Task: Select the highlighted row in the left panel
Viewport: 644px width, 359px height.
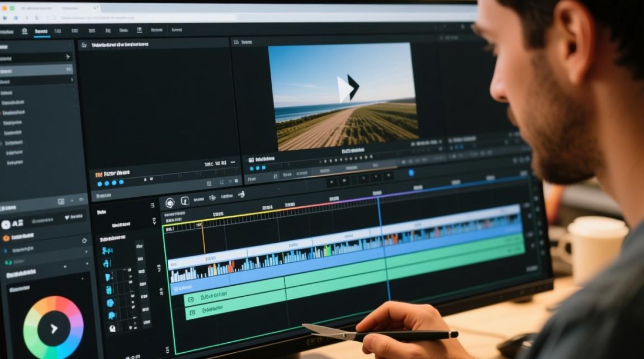Action: pos(36,70)
